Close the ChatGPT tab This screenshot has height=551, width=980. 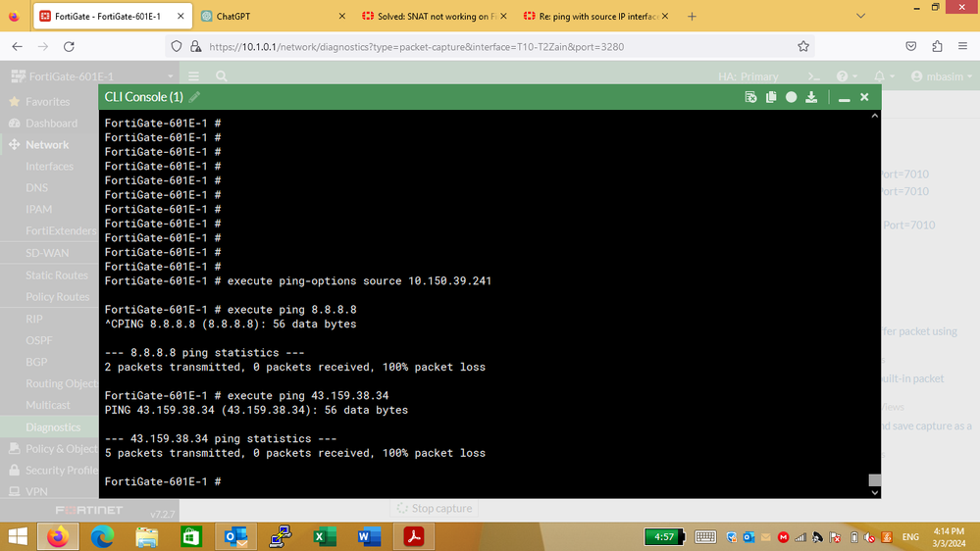[342, 17]
